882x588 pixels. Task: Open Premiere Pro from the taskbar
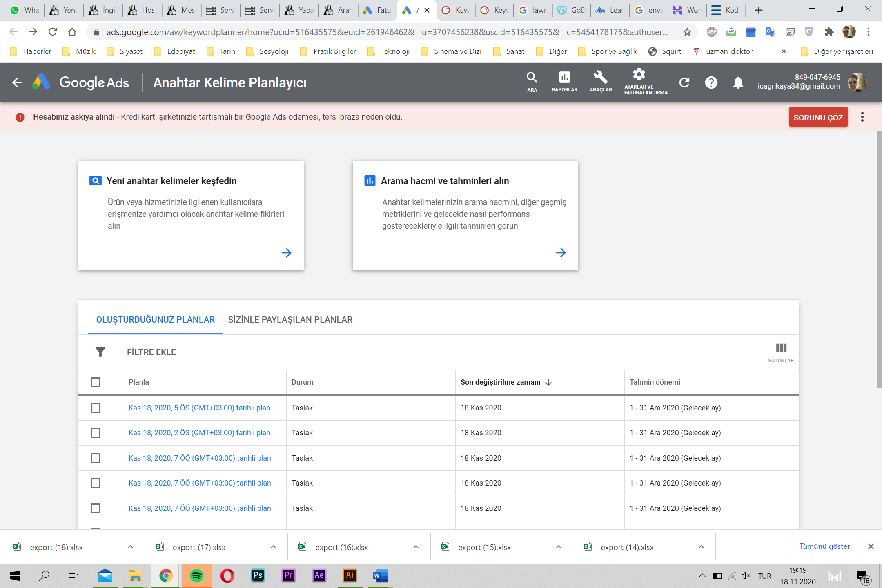289,576
